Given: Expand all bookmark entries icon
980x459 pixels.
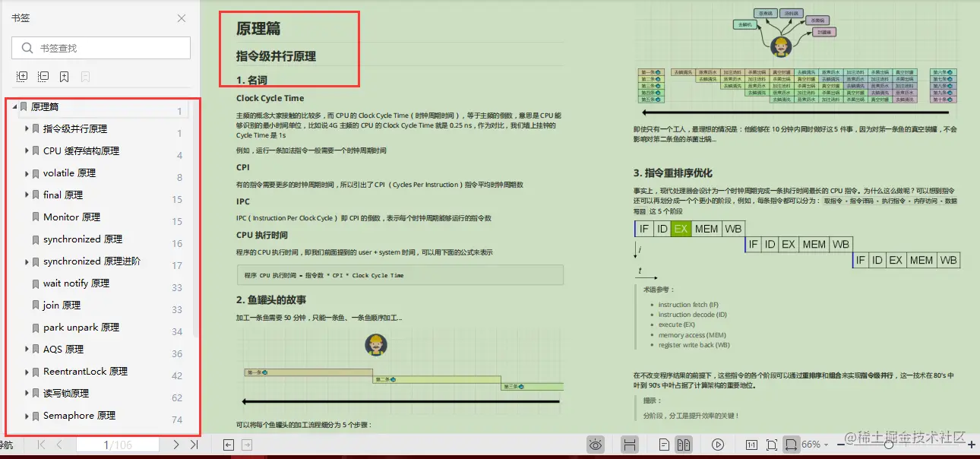Looking at the screenshot, I should [x=22, y=76].
